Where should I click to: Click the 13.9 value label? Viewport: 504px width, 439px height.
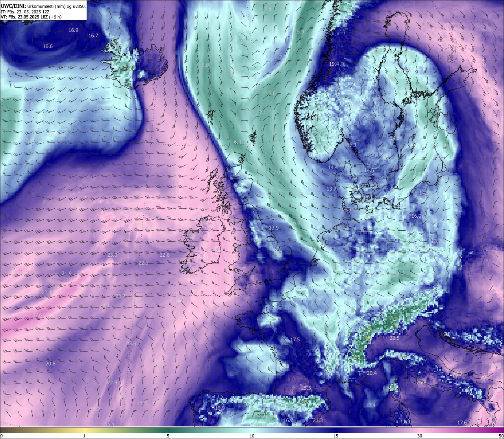pos(274,228)
